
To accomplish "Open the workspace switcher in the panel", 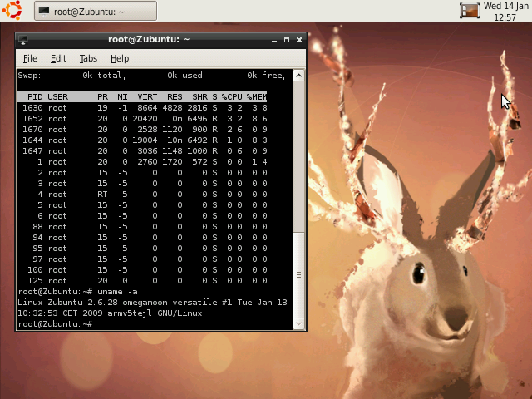I will point(470,10).
